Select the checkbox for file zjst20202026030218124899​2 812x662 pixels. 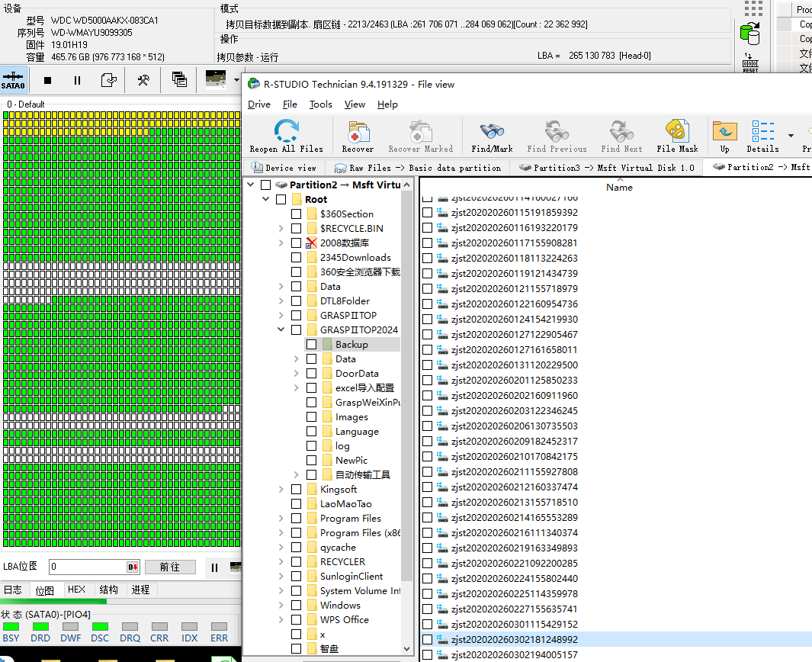pos(427,640)
